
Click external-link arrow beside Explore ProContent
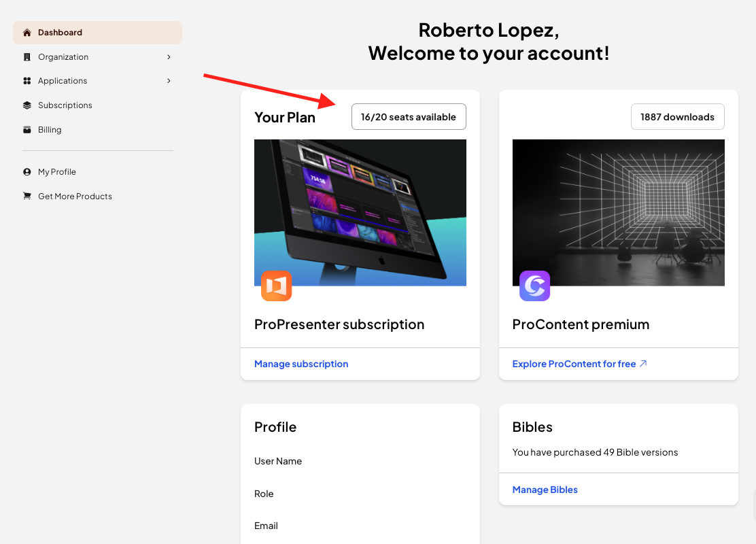(643, 364)
